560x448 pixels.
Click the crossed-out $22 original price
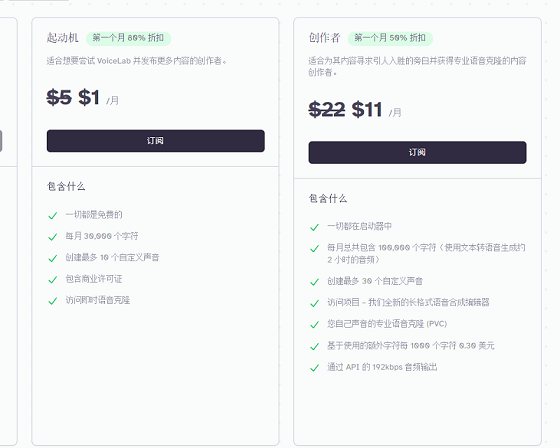327,109
